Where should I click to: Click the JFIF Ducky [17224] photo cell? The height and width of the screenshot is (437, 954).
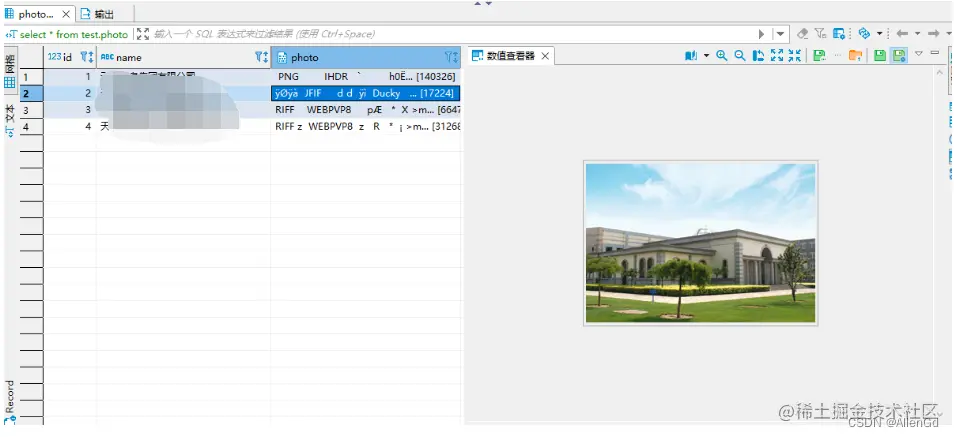tap(366, 93)
